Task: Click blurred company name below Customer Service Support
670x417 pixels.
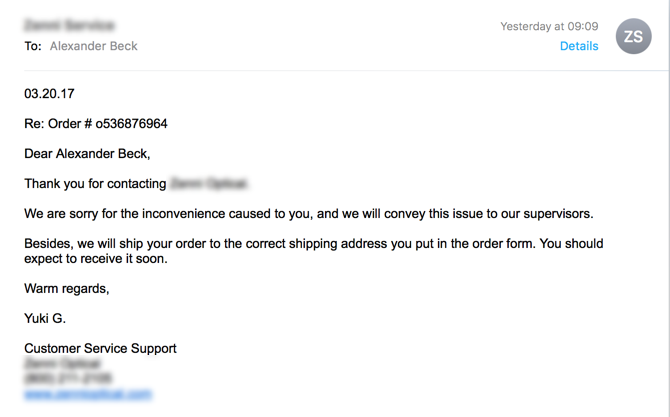Action: (x=63, y=364)
